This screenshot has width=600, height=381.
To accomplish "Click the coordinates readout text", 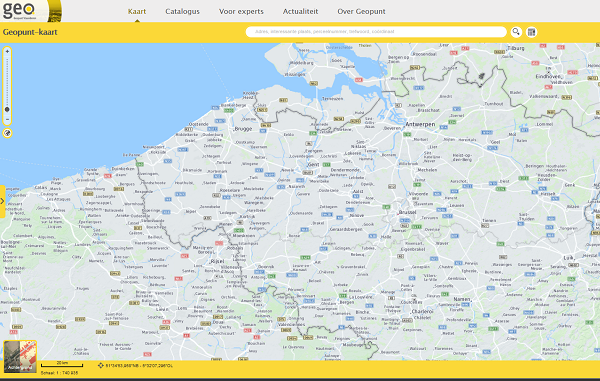I will (x=139, y=366).
